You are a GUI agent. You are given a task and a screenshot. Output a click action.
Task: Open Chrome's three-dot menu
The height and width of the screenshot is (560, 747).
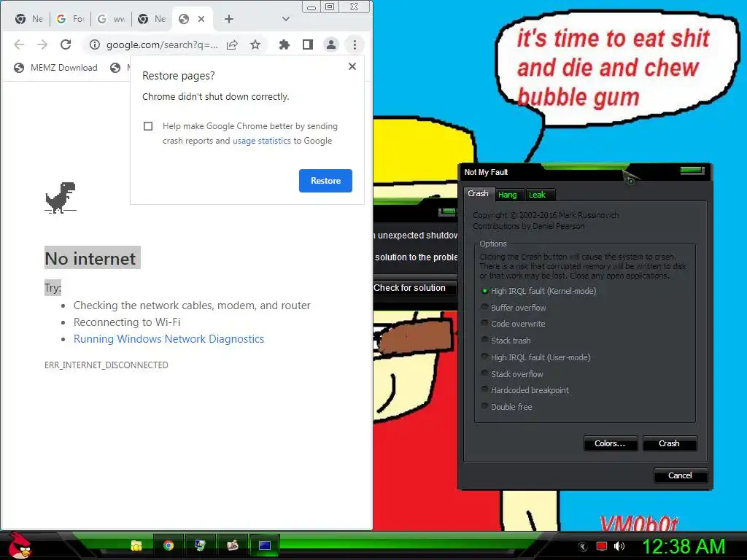click(x=355, y=44)
